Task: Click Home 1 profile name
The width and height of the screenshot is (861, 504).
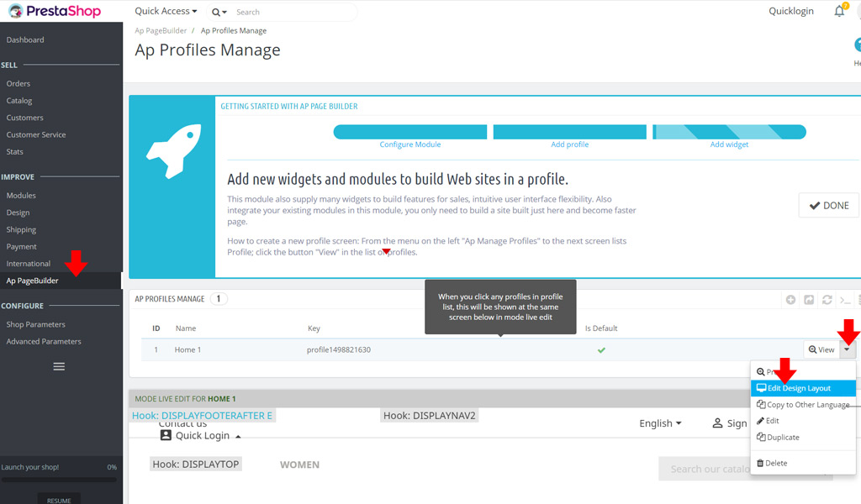Action: tap(188, 349)
